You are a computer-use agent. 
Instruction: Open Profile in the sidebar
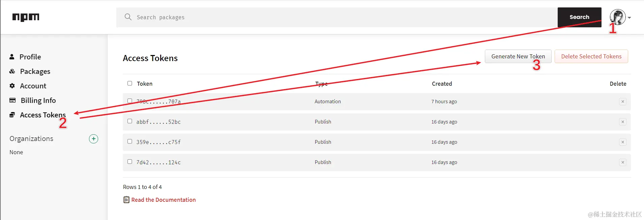tap(30, 57)
